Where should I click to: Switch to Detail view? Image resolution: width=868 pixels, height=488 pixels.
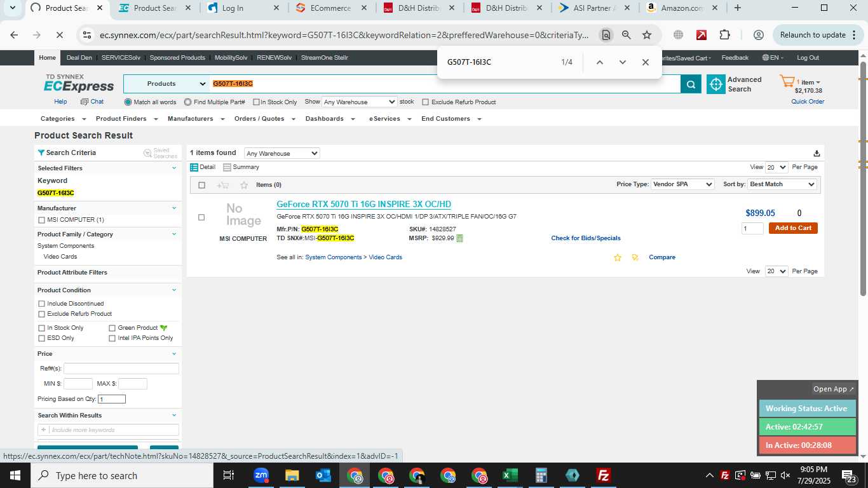point(203,167)
